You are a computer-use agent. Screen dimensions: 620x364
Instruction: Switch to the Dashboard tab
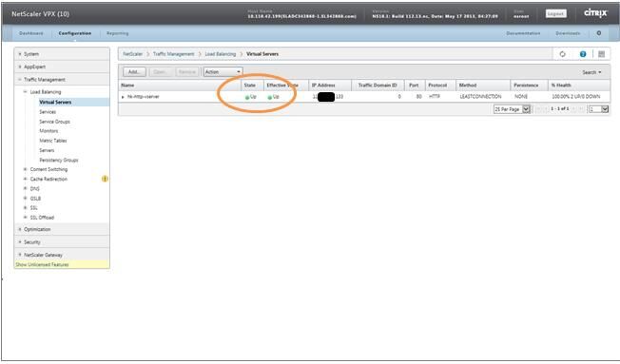[x=30, y=33]
